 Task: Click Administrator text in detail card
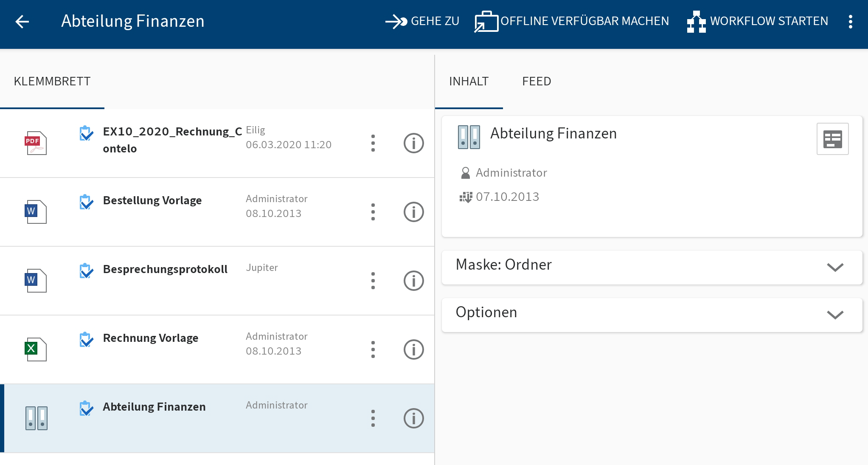point(511,173)
